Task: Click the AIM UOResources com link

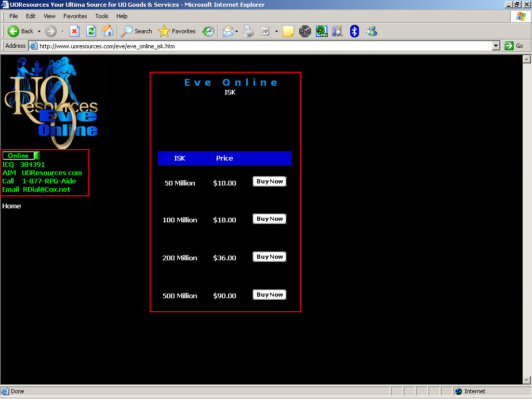Action: 42,172
